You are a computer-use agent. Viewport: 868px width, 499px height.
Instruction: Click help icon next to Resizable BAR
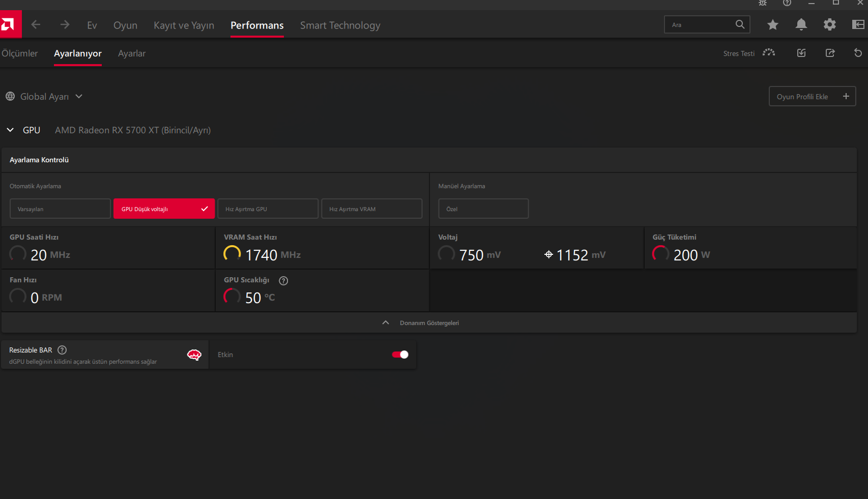click(x=62, y=350)
